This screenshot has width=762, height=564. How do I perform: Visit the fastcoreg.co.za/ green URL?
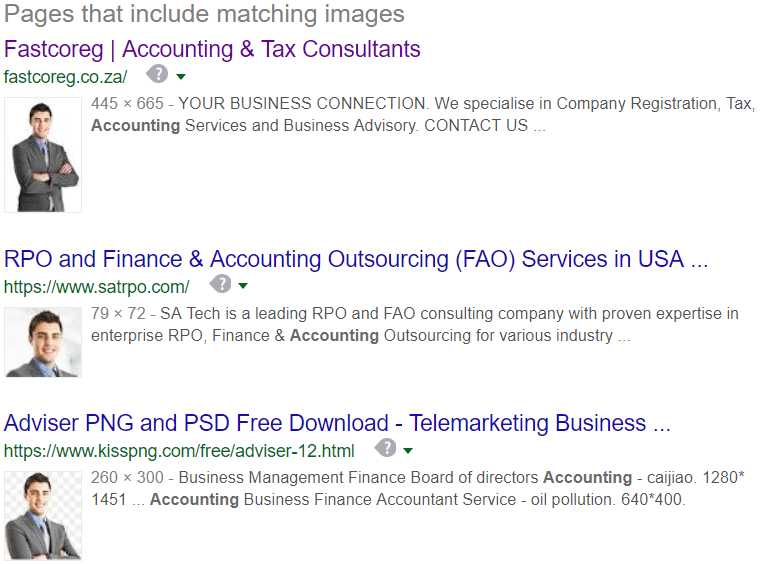click(65, 77)
